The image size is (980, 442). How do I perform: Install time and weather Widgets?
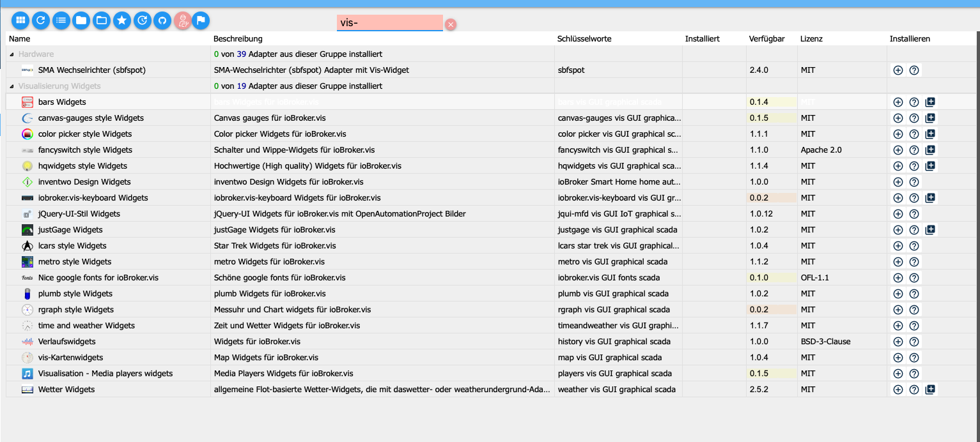[898, 326]
